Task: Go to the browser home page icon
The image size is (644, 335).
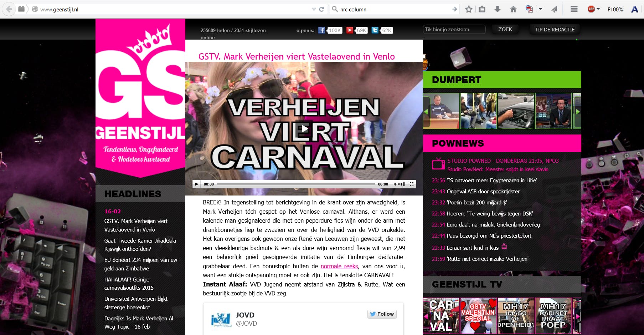Action: coord(513,9)
